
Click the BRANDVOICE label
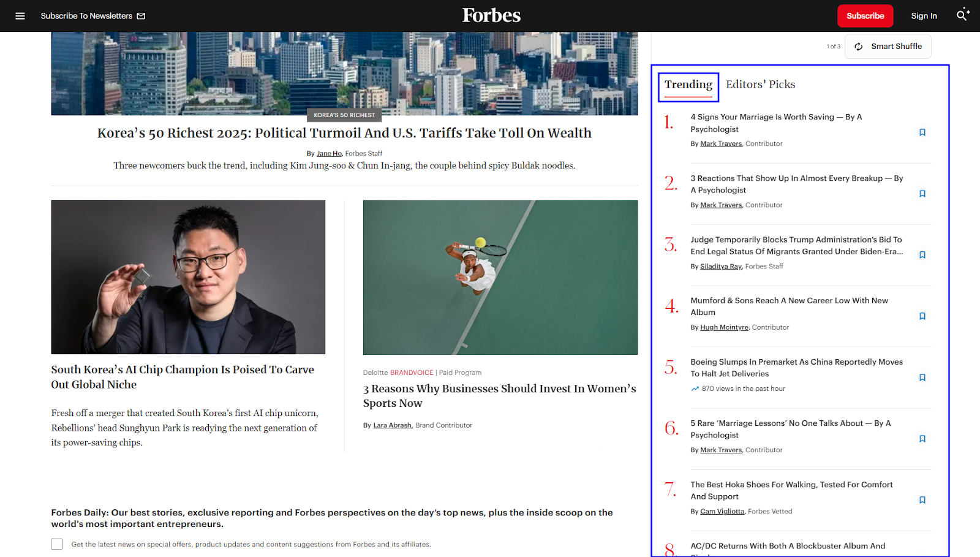tap(412, 373)
